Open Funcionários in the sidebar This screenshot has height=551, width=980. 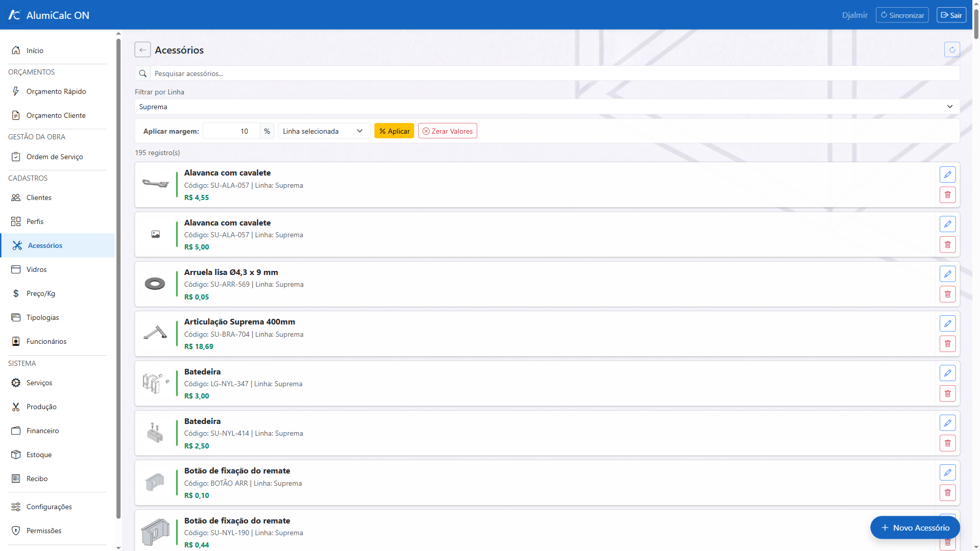coord(58,341)
